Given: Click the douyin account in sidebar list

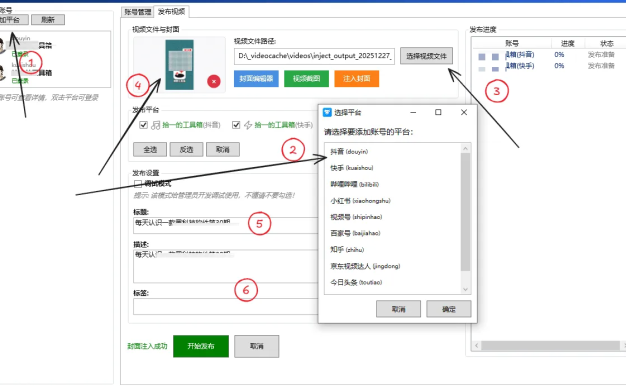Looking at the screenshot, I should (55, 46).
